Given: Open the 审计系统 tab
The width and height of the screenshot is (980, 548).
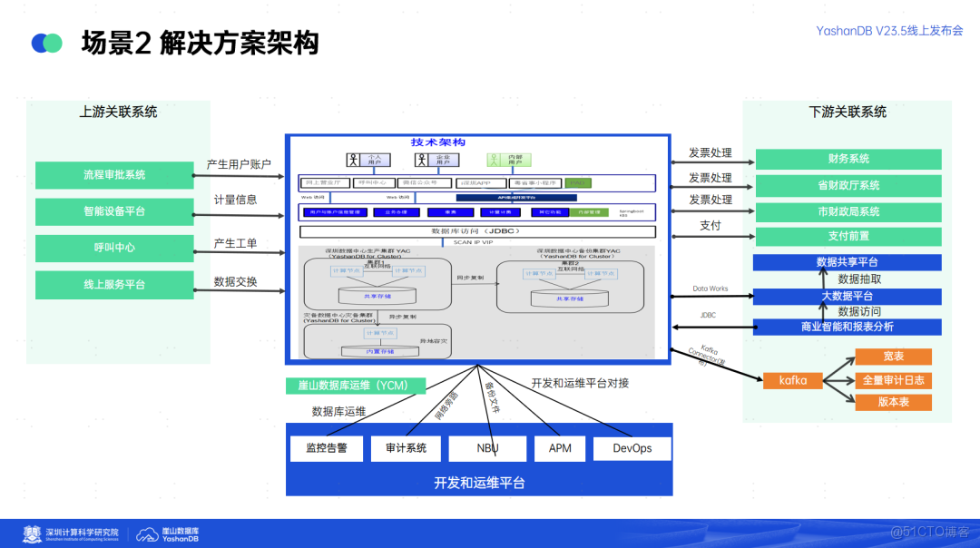Looking at the screenshot, I should click(406, 447).
